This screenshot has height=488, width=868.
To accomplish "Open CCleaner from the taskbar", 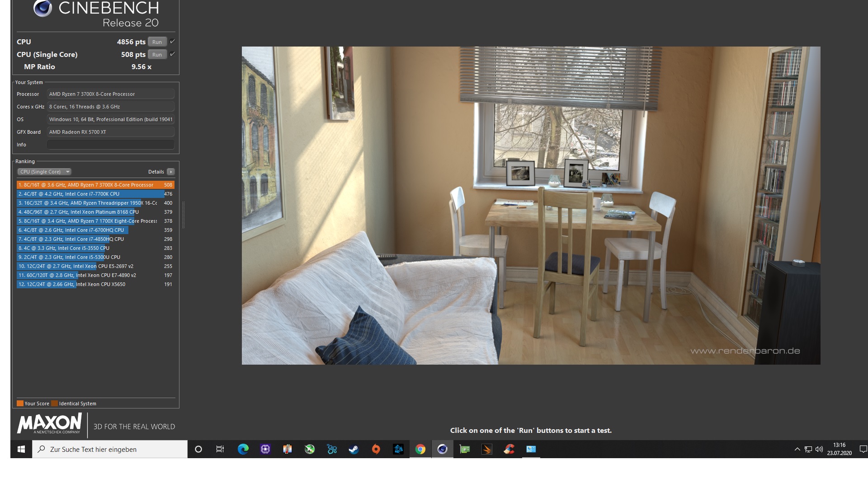I will (x=509, y=449).
